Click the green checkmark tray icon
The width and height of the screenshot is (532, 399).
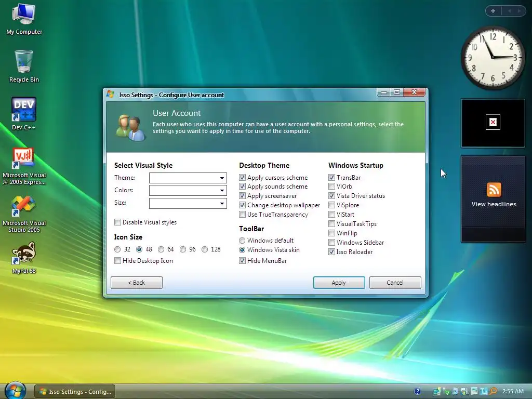pos(446,392)
